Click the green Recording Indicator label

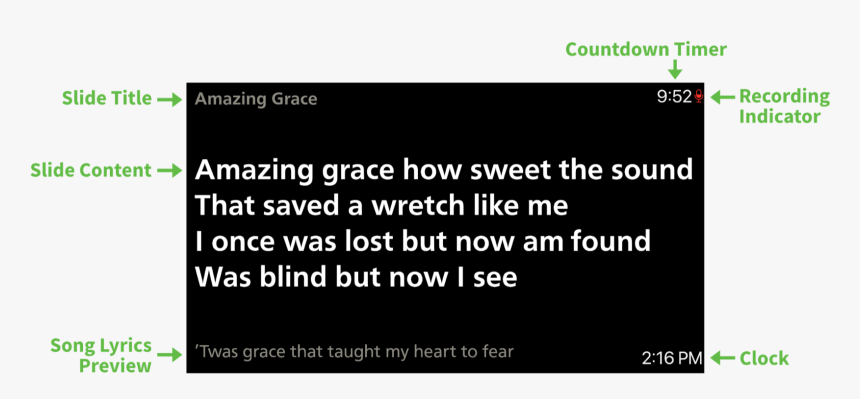[784, 106]
